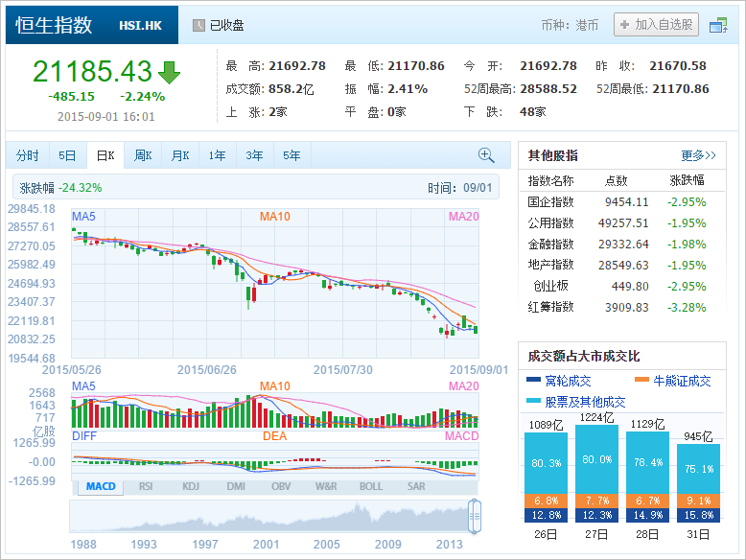The height and width of the screenshot is (560, 746).
Task: Click the 52周最高 value 28588.52
Action: coord(548,89)
